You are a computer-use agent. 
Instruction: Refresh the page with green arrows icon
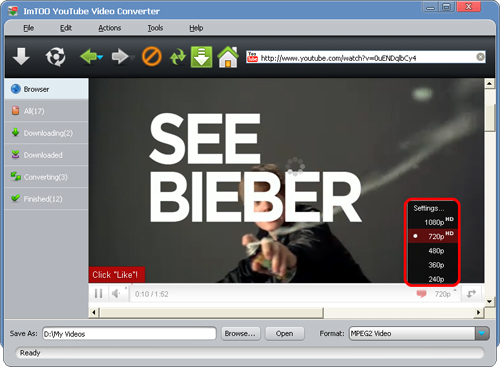pyautogui.click(x=177, y=57)
